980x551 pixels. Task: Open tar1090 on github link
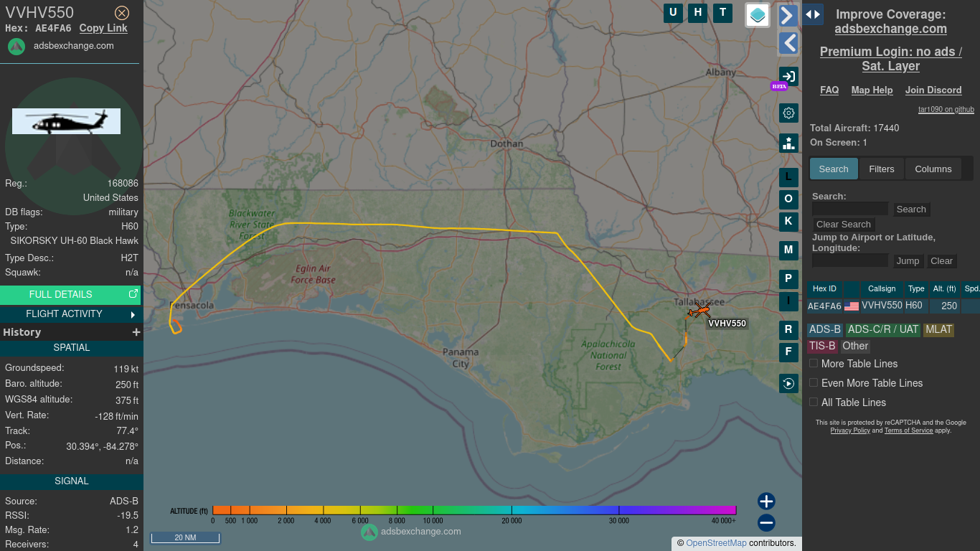coord(946,110)
